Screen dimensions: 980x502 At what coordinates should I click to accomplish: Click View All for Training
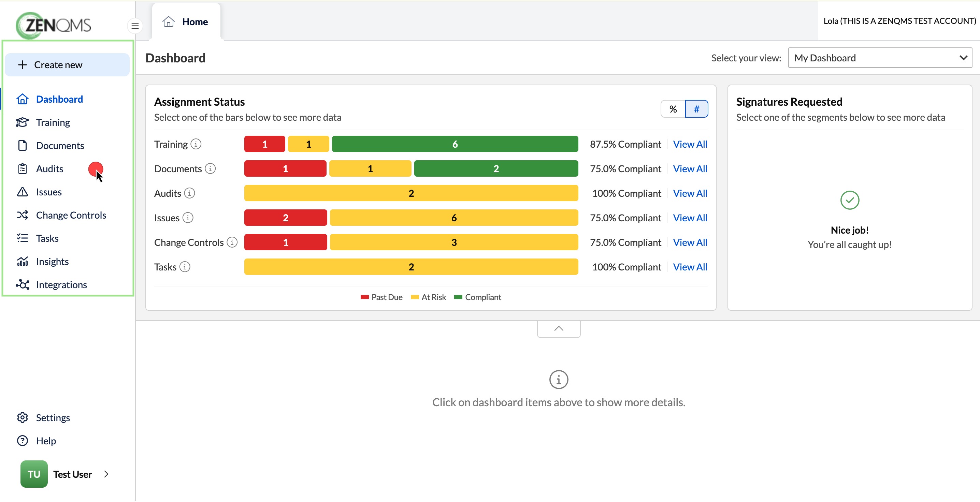[x=690, y=144]
